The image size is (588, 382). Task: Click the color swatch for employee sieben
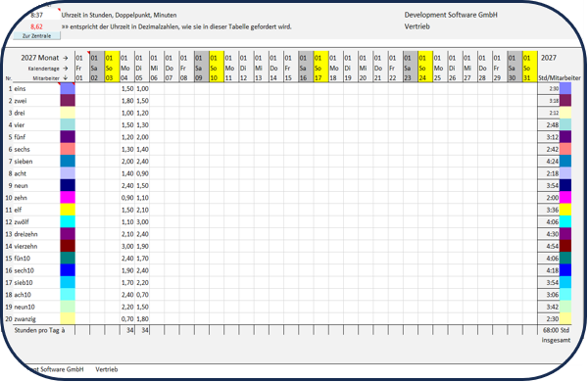pyautogui.click(x=68, y=162)
